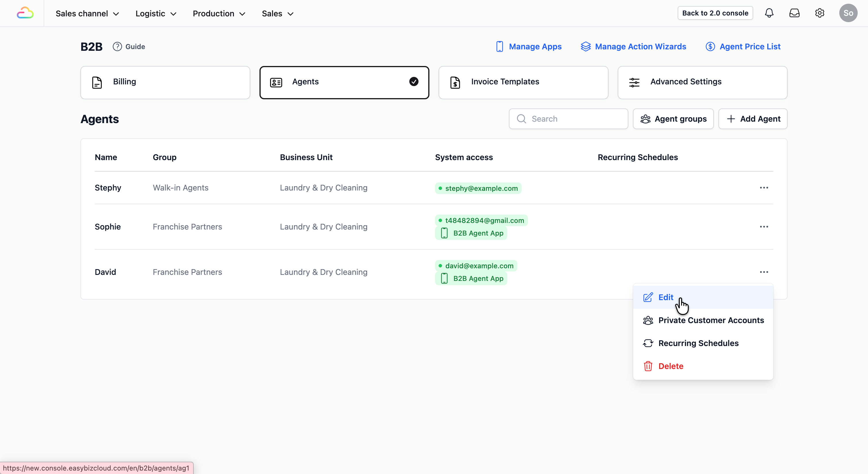868x474 pixels.
Task: Switch to the Billing card
Action: [x=165, y=82]
